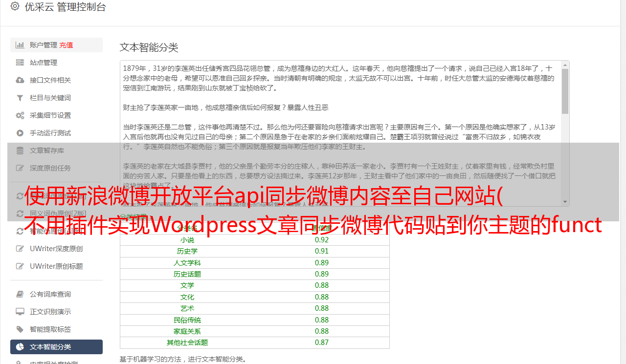Click the filter icon beside 栏目与关键词
Screen dimensions: 626x364
pyautogui.click(x=20, y=98)
